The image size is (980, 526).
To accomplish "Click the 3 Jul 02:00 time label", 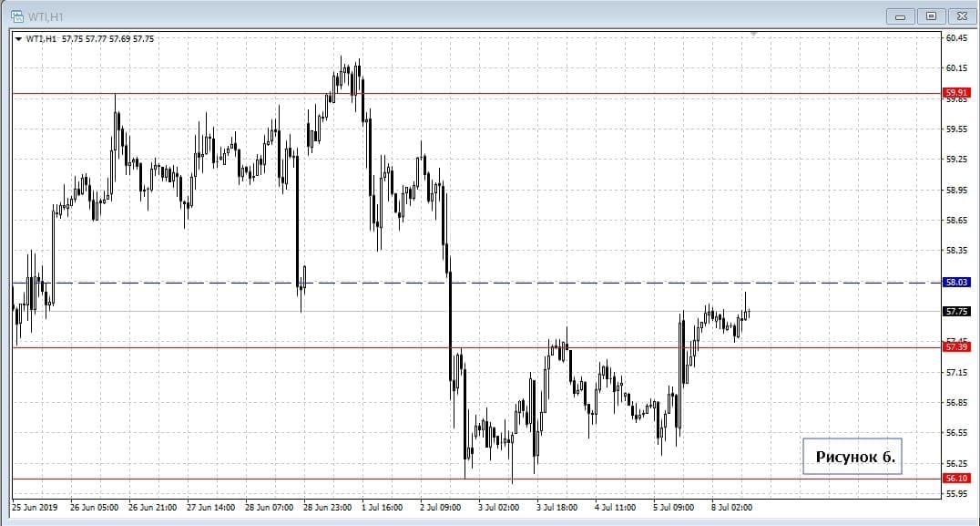I will [x=501, y=507].
